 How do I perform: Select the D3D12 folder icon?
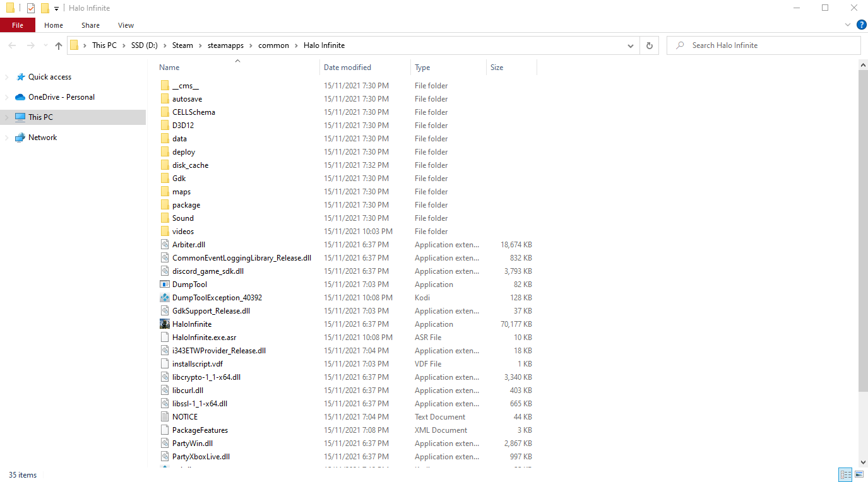165,126
